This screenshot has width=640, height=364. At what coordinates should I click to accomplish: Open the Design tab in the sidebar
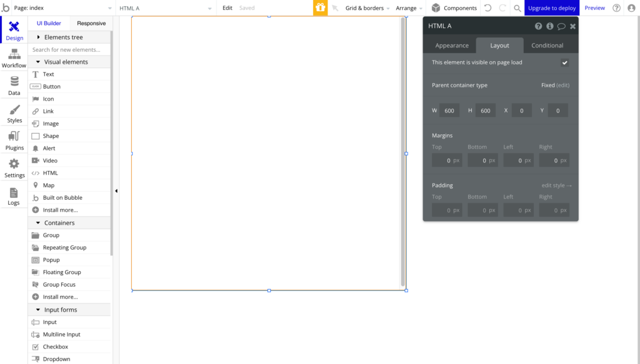14,31
